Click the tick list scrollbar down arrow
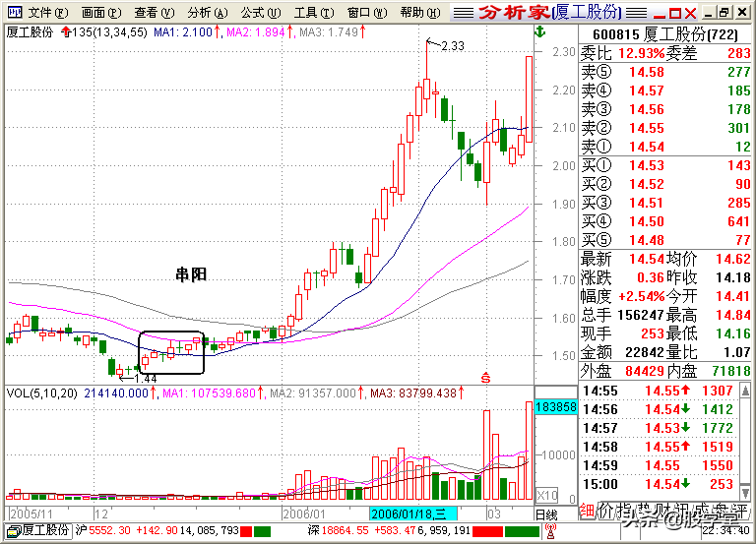This screenshot has width=756, height=544. 745,492
